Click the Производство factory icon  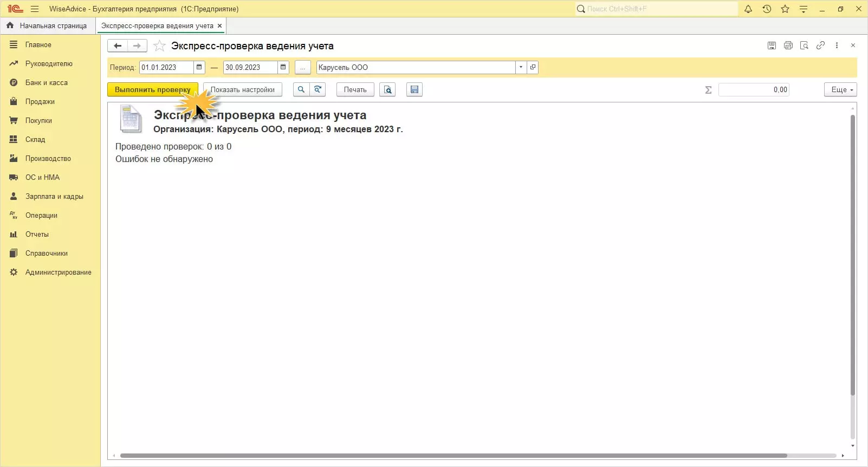coord(14,158)
